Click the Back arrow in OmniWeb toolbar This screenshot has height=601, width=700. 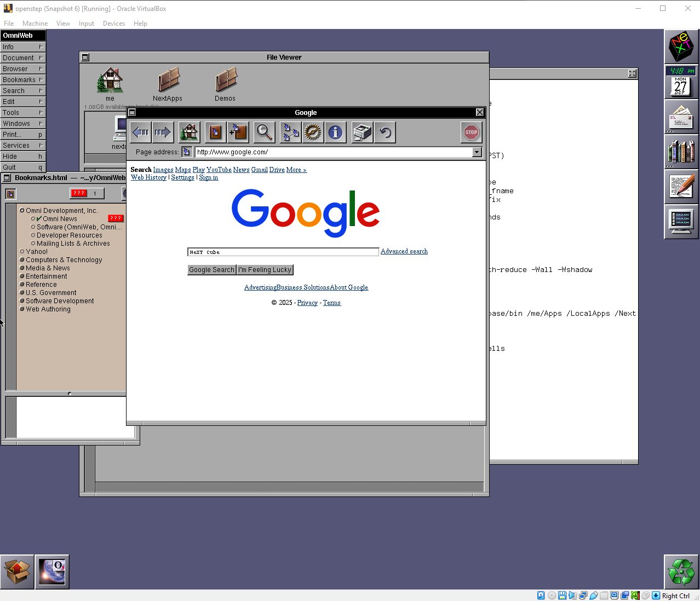point(141,132)
